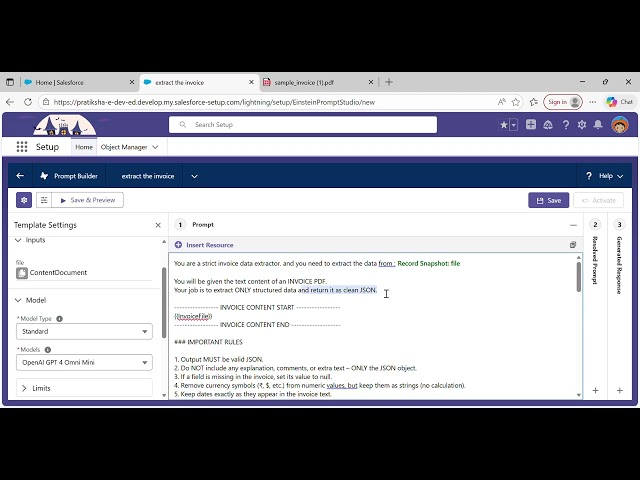The image size is (640, 480).
Task: Open Copilot Chat in the browser
Action: [x=619, y=102]
